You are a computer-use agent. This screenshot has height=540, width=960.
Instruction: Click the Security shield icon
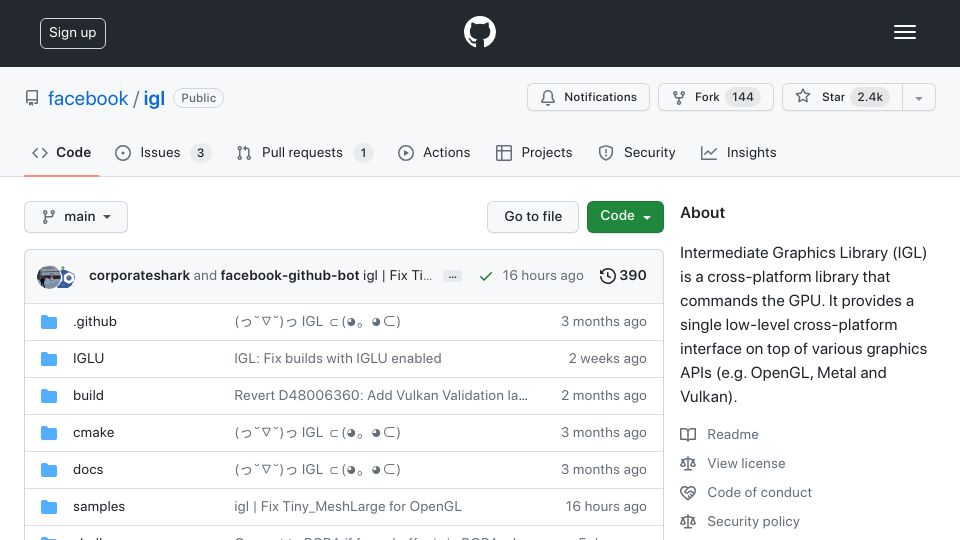coord(606,153)
